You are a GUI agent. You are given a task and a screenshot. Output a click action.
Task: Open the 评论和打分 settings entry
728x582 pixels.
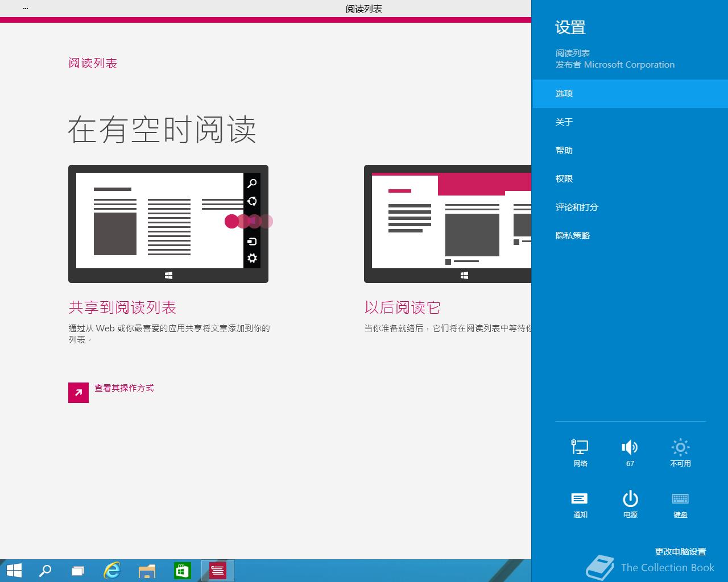click(x=630, y=207)
